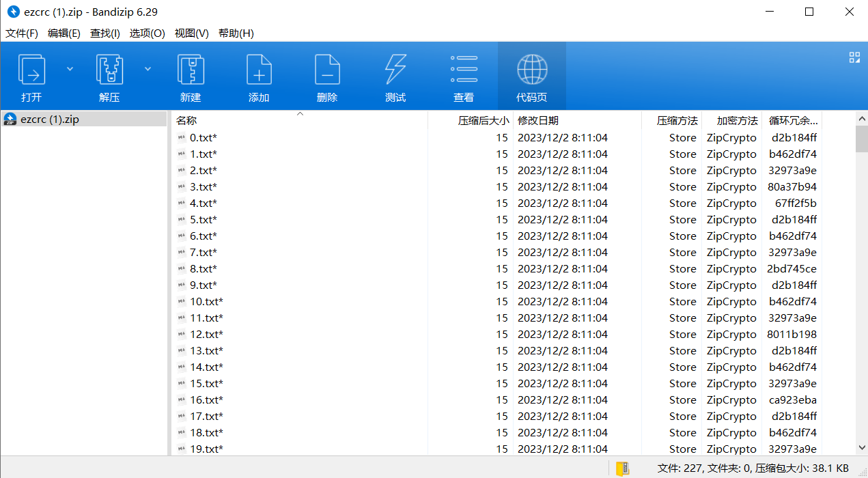This screenshot has height=478, width=868.
Task: Sort by the 名称 column header
Action: (299, 120)
